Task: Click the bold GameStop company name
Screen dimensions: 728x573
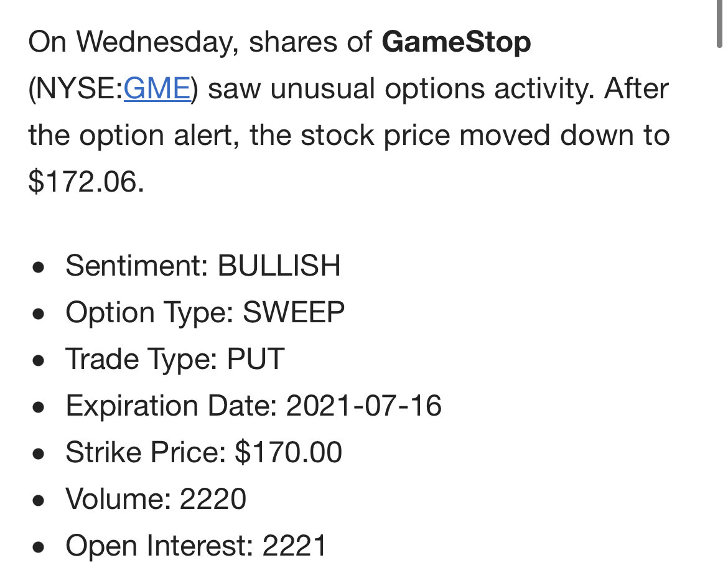Action: [x=456, y=42]
